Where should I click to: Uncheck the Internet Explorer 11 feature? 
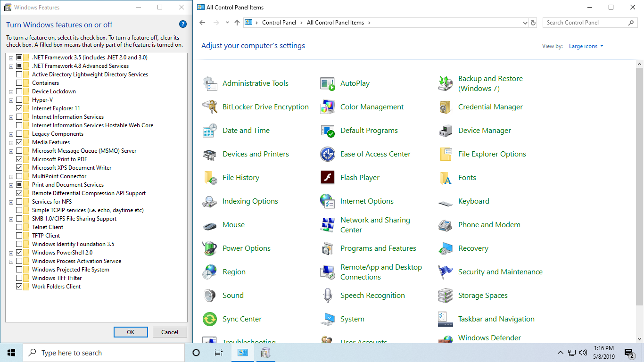coord(19,108)
